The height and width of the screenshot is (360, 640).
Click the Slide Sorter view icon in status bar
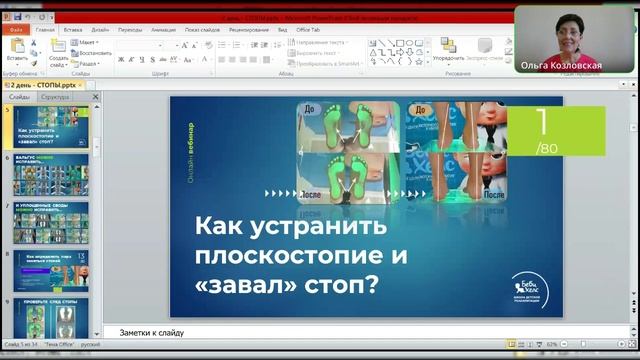click(521, 344)
